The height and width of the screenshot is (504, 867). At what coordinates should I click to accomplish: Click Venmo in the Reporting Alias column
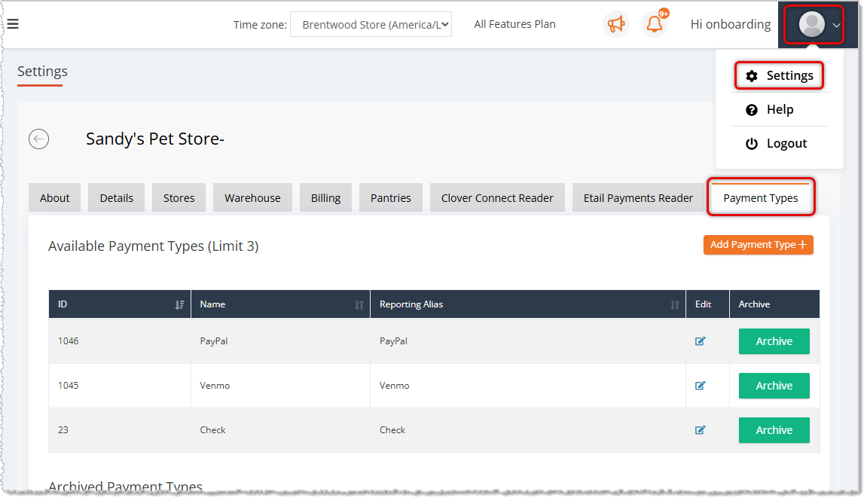(394, 386)
